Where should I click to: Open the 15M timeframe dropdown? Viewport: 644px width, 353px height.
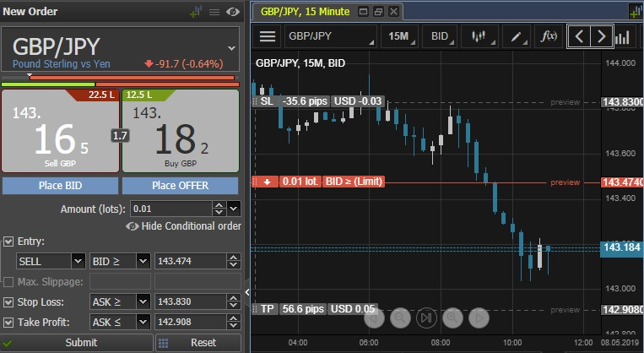pyautogui.click(x=399, y=36)
